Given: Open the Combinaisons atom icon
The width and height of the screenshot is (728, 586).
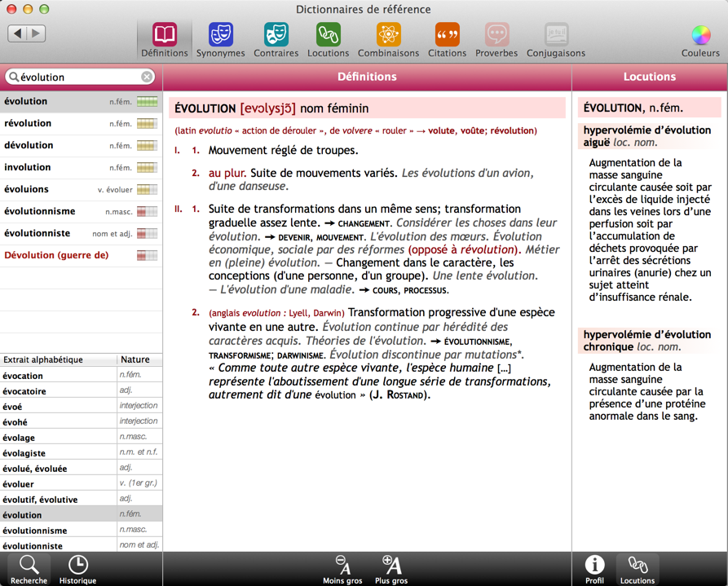Looking at the screenshot, I should [x=389, y=35].
